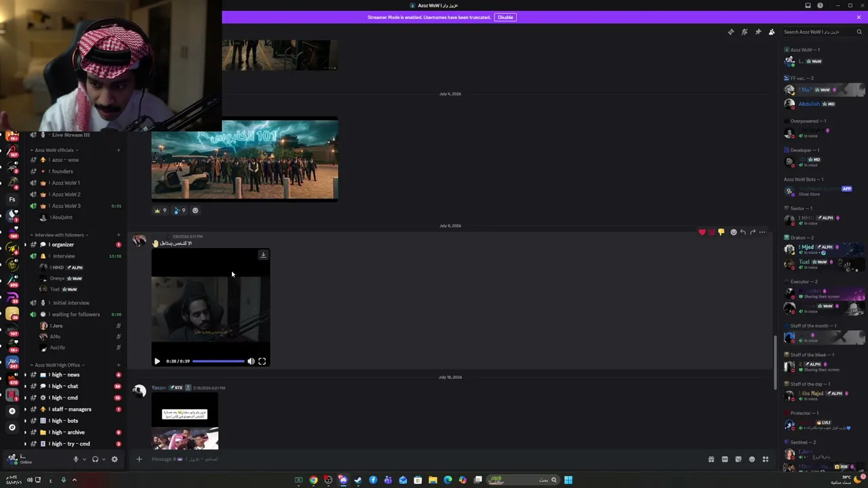
Task: Create channel in Azoz WoW officials
Action: pyautogui.click(x=118, y=150)
